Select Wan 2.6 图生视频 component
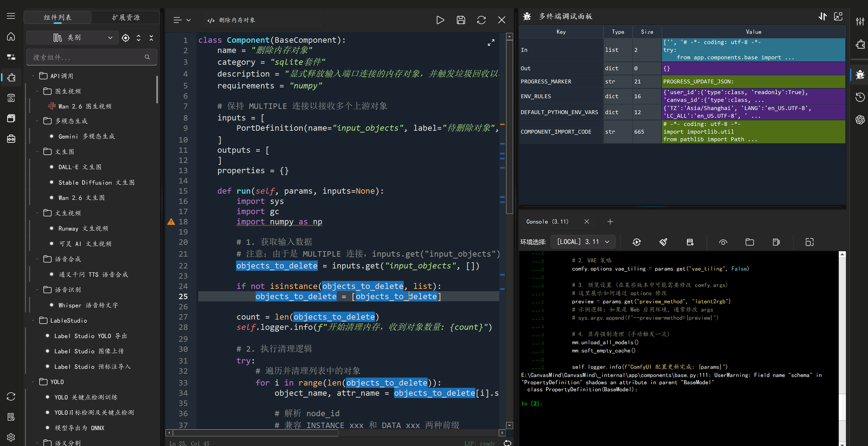The height and width of the screenshot is (446, 868). click(x=85, y=106)
